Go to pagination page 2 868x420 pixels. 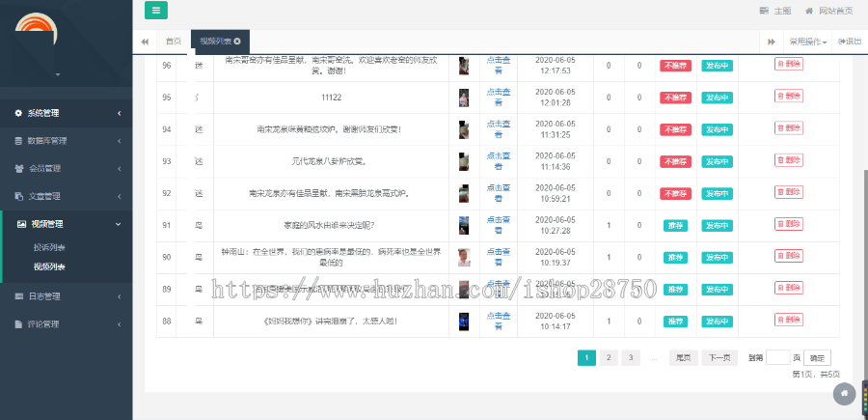coord(609,358)
